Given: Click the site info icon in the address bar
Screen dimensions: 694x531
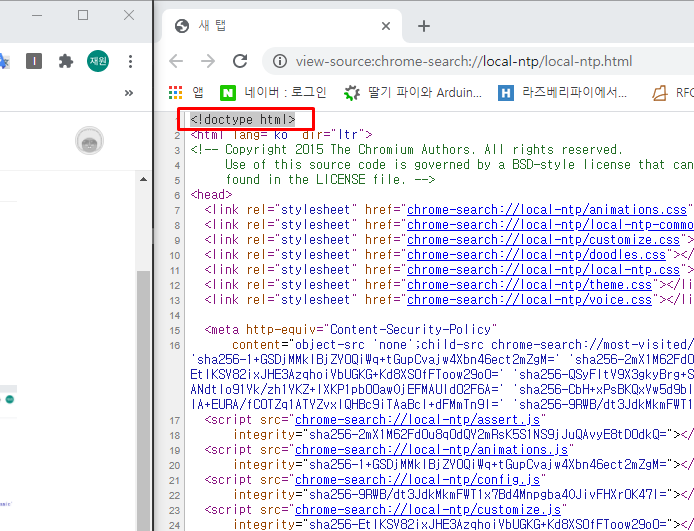Looking at the screenshot, I should tap(280, 61).
